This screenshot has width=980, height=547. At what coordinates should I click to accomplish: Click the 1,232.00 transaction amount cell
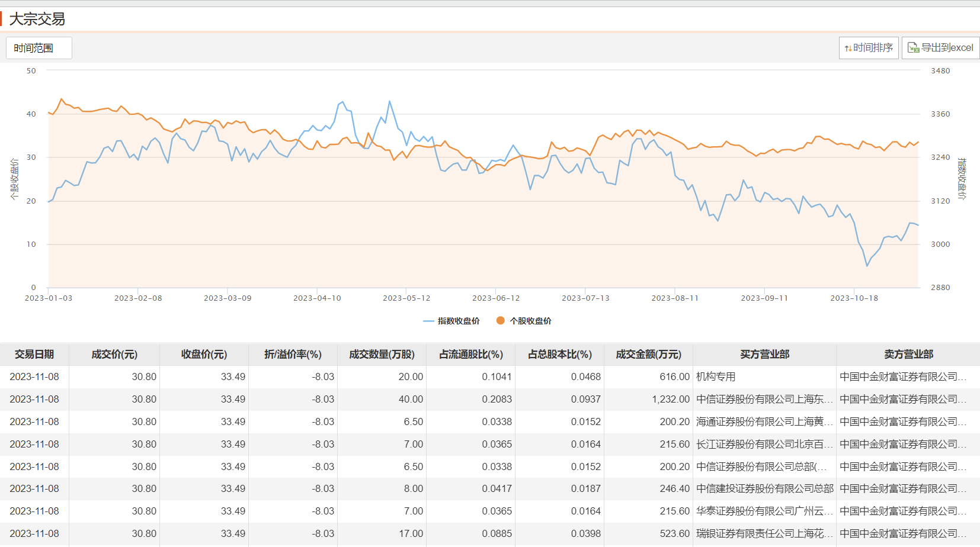(671, 399)
